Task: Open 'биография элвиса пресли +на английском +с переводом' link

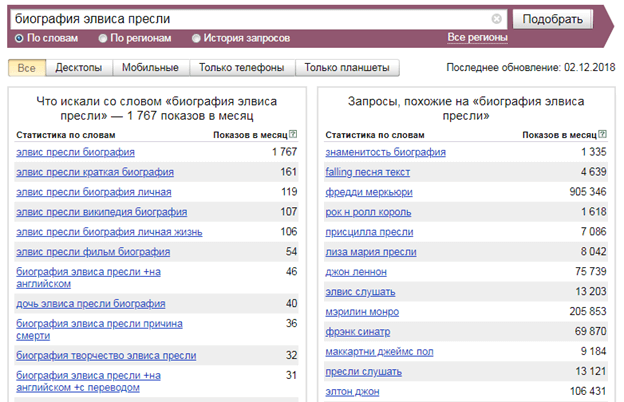Action: (x=88, y=381)
